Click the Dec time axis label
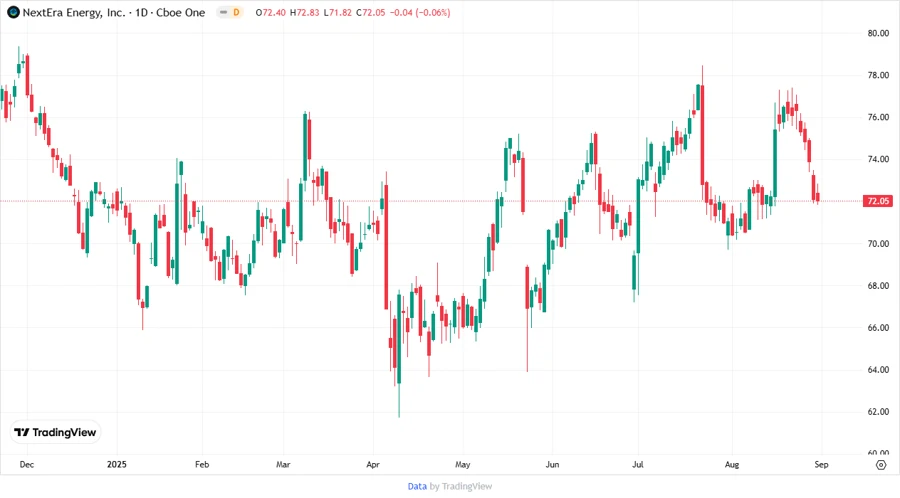 pos(26,464)
